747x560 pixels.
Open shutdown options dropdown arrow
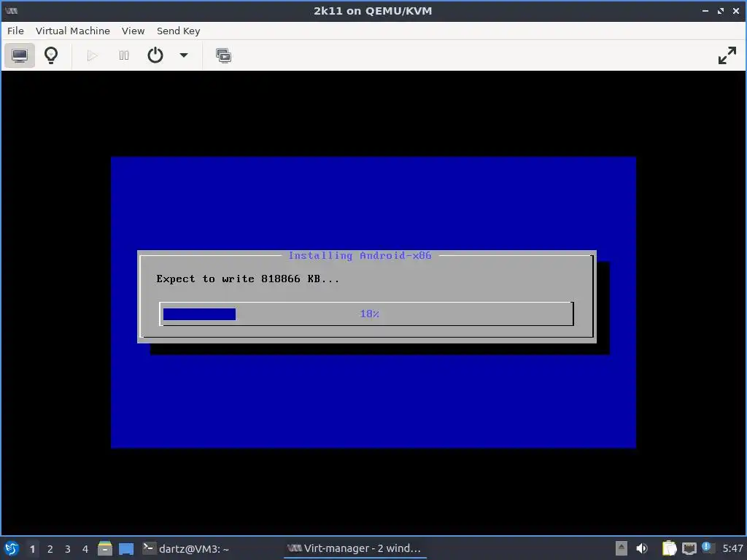pos(183,55)
